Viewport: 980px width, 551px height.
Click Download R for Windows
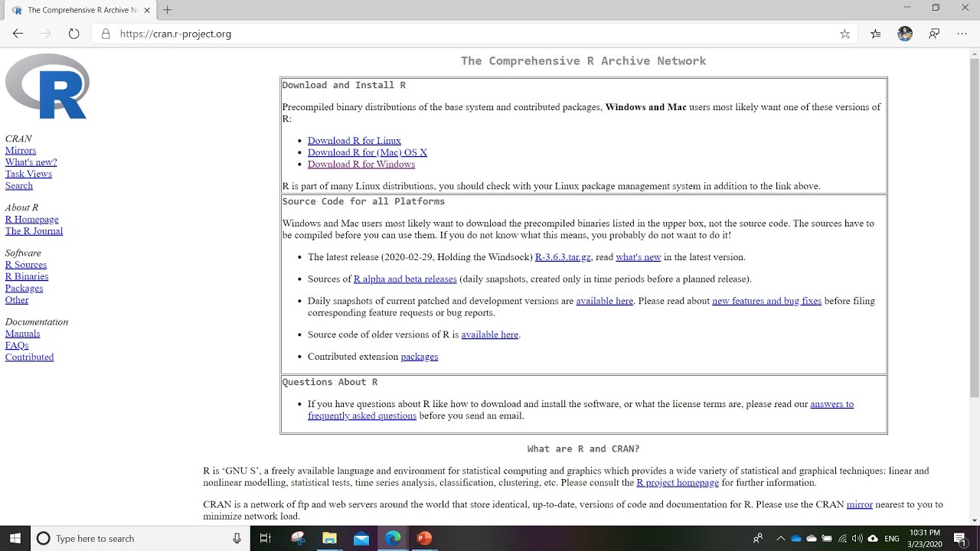[x=361, y=165]
